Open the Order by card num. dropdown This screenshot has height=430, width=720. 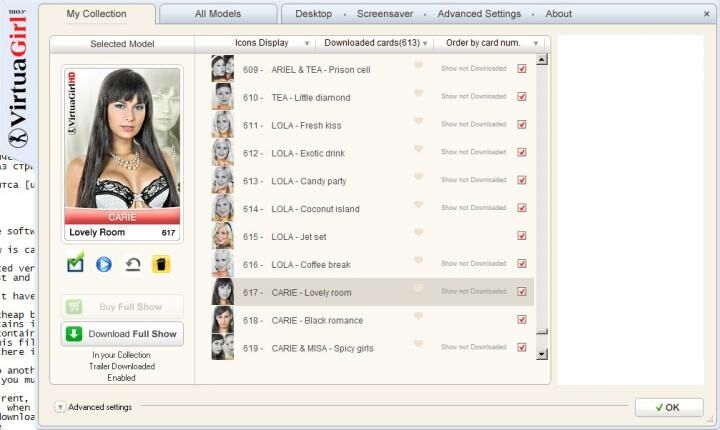click(491, 43)
